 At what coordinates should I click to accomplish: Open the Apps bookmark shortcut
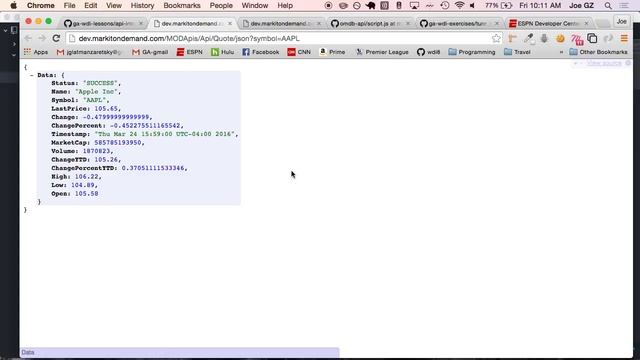click(36, 52)
